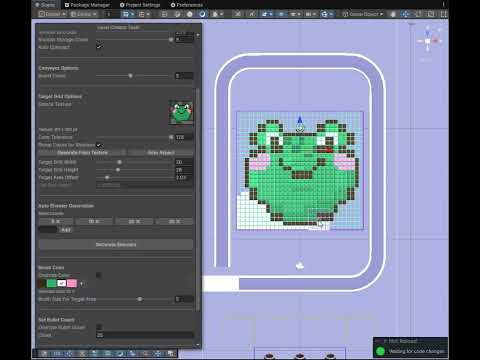Screen dimensions: 480x360
Task: Toggle the checkbox below Color Tolerance
Action: [99, 145]
